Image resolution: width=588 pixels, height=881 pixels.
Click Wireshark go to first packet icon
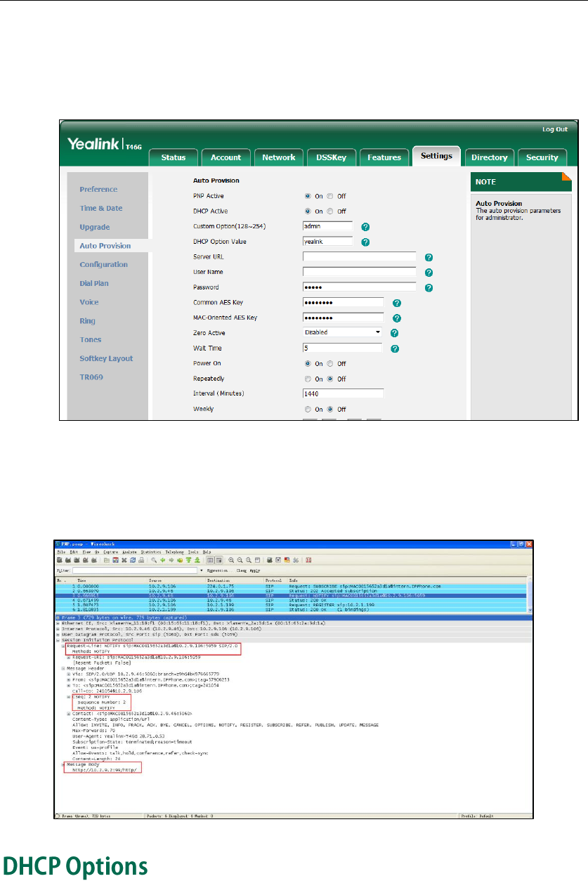(188, 560)
